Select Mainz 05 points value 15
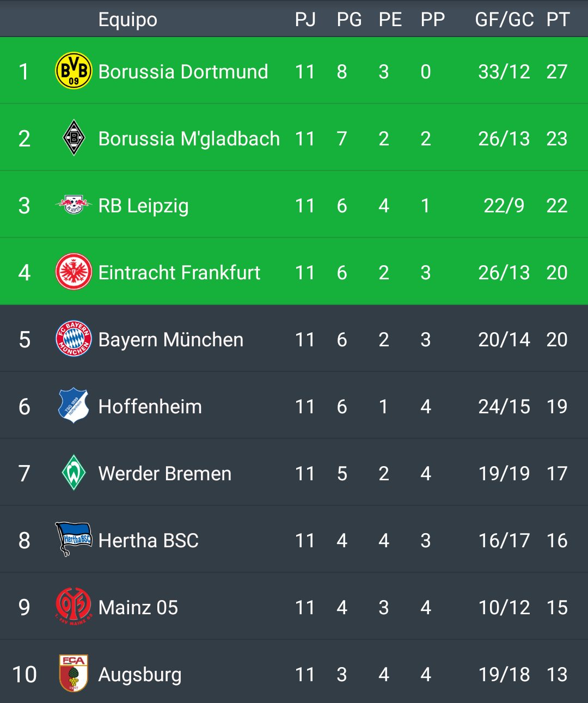Screen dimensions: 588x703 pyautogui.click(x=557, y=607)
